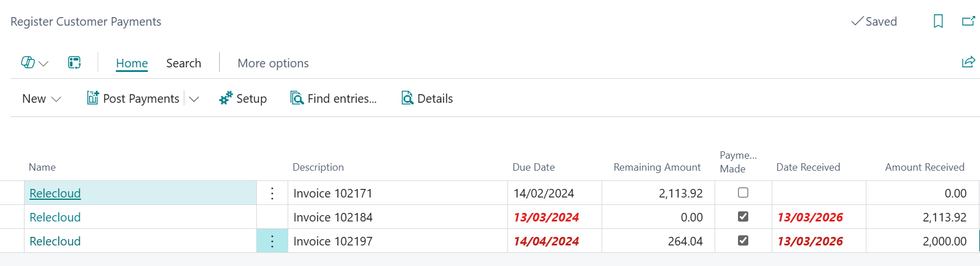This screenshot has width=980, height=266.
Task: Click the Setup action
Action: point(243,98)
